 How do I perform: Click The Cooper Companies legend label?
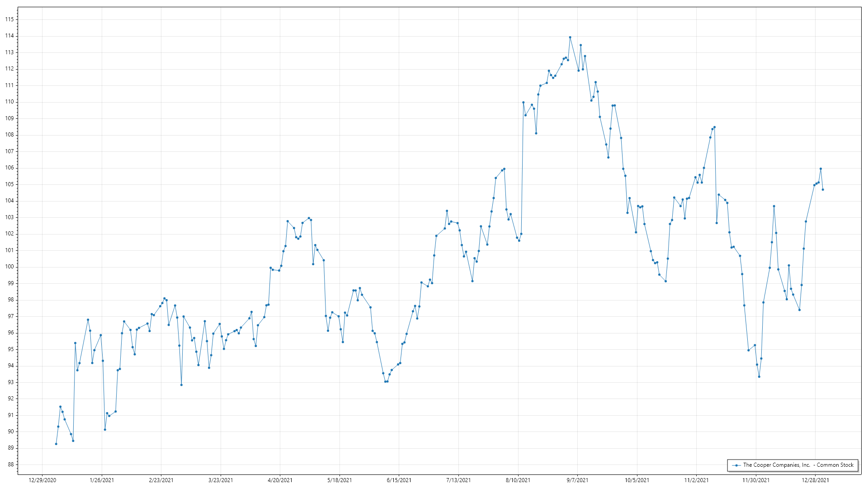(798, 465)
